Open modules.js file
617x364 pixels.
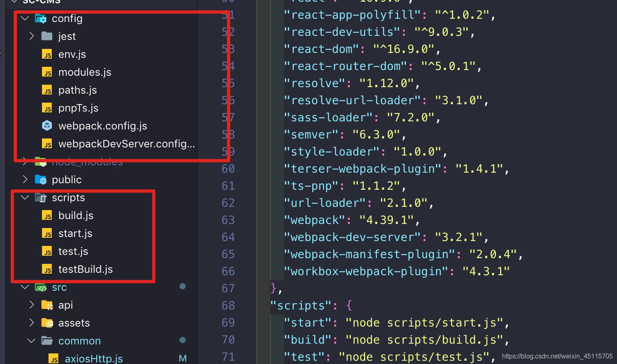(85, 72)
